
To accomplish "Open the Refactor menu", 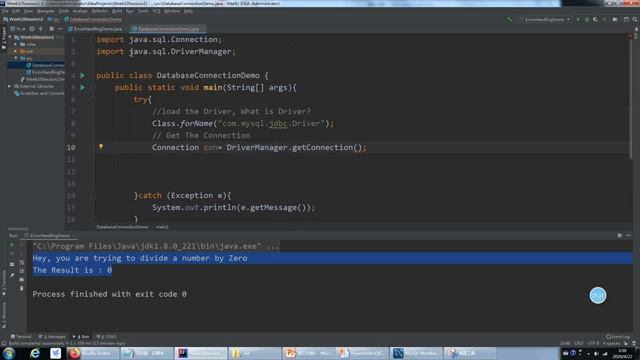I will click(x=99, y=11).
